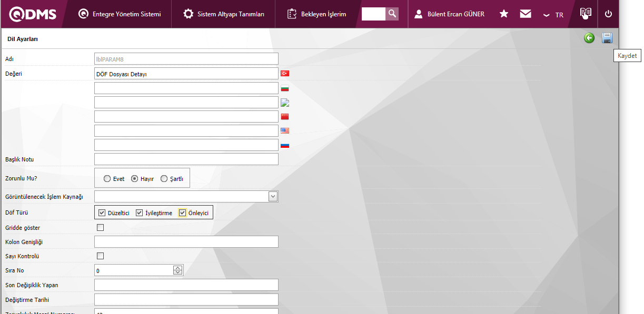The height and width of the screenshot is (314, 644).
Task: Expand the TR language selector
Action: (x=554, y=15)
